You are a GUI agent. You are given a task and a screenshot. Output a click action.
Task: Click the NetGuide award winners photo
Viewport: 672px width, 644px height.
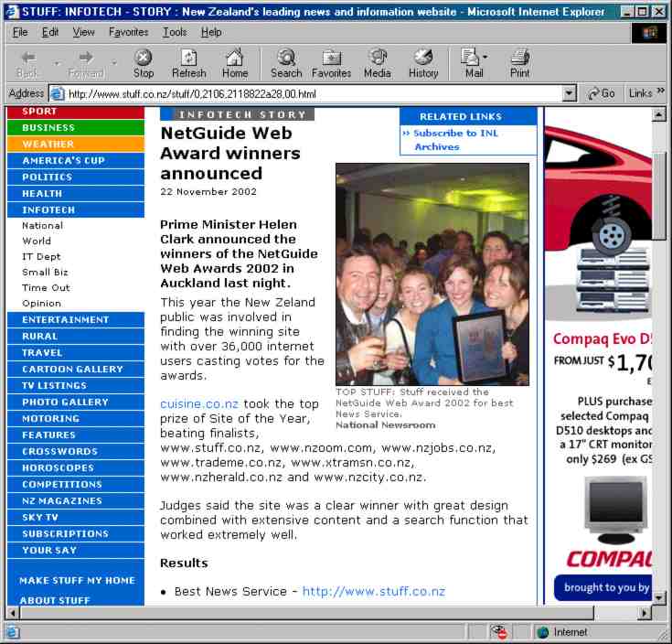[432, 274]
